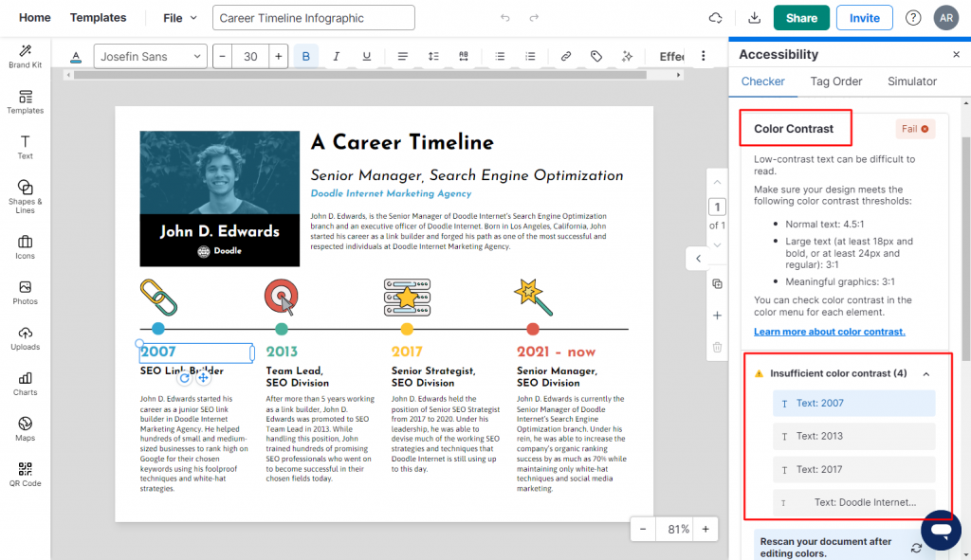
Task: Duplicate the current page
Action: pyautogui.click(x=717, y=284)
